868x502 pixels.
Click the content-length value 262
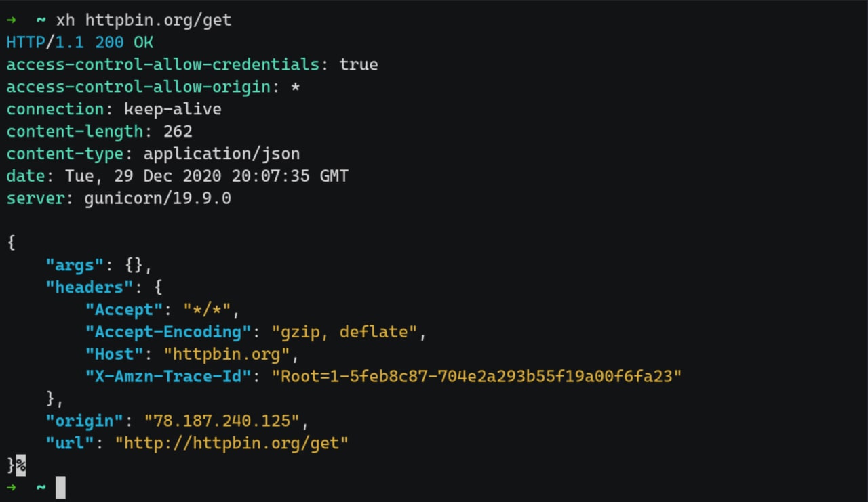pos(178,131)
